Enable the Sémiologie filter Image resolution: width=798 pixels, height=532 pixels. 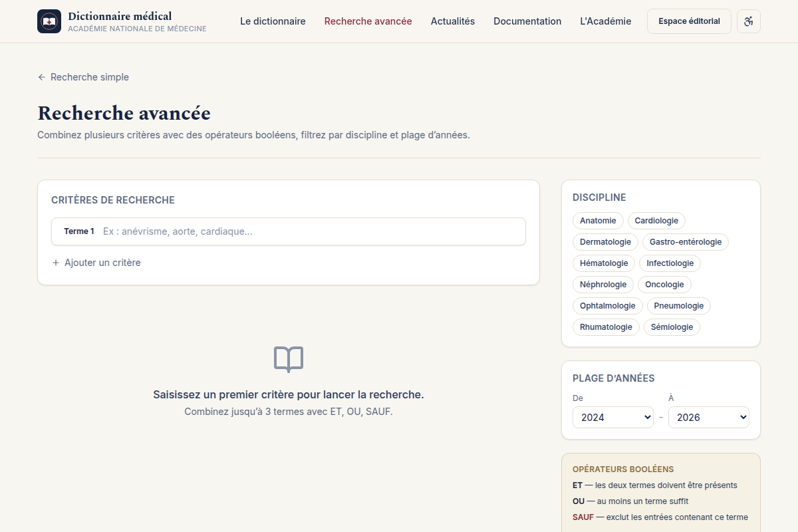(672, 327)
